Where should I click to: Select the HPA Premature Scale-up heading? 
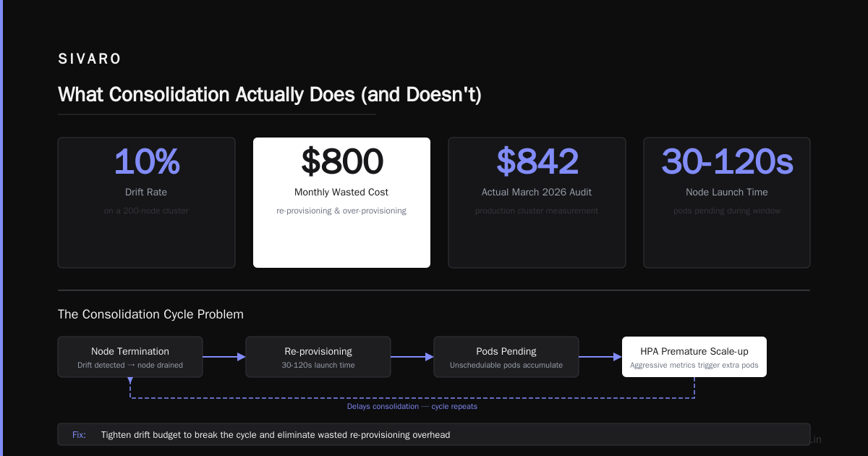(x=694, y=351)
